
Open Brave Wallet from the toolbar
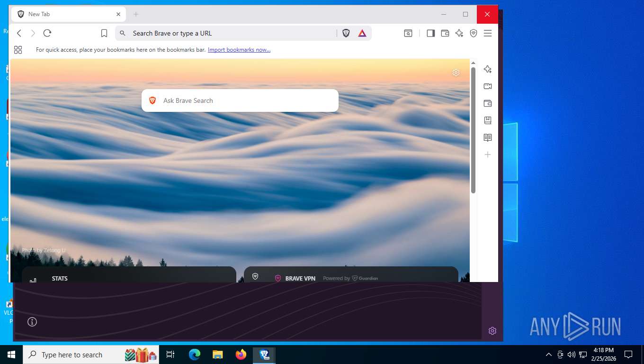pyautogui.click(x=445, y=33)
